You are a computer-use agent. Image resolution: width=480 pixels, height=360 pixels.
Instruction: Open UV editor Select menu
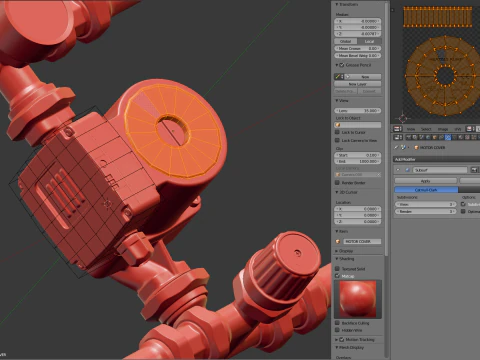[426, 129]
